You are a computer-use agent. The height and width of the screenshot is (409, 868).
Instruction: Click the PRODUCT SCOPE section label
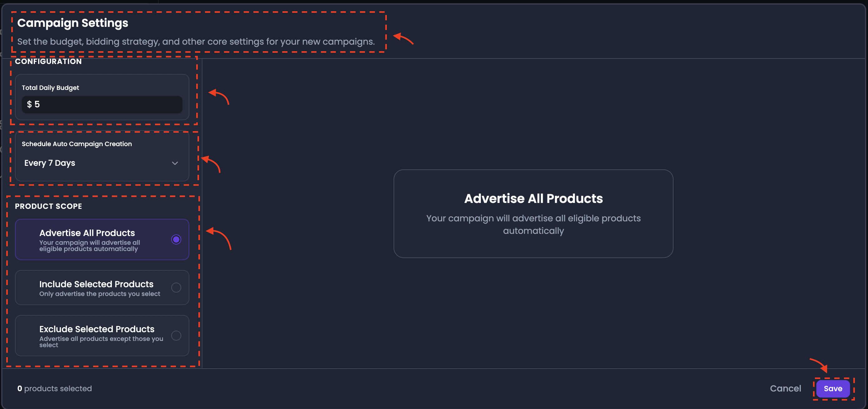pyautogui.click(x=48, y=206)
